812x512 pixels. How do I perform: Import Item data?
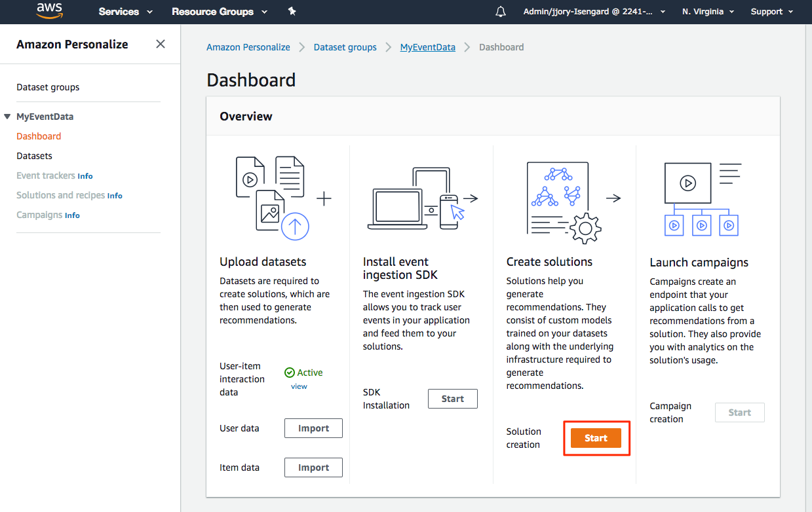pos(313,467)
